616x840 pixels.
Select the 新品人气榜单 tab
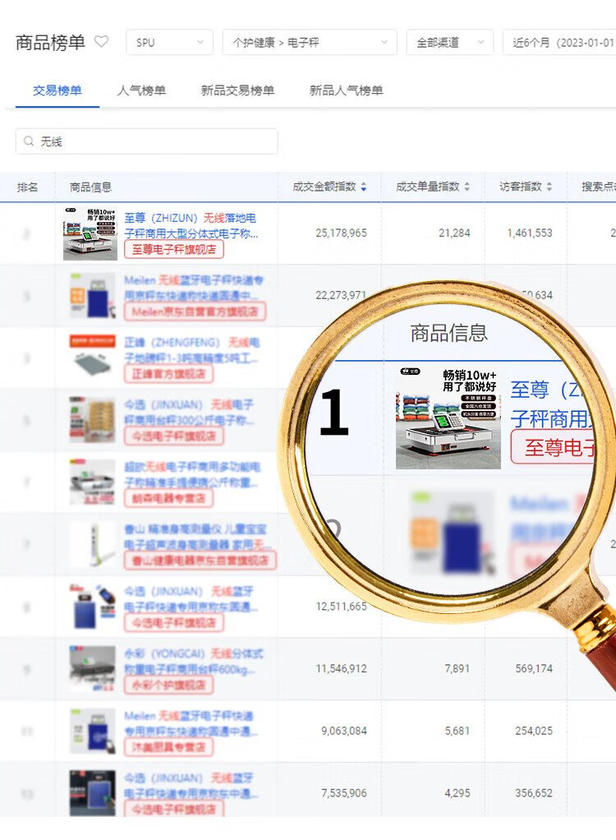click(346, 90)
